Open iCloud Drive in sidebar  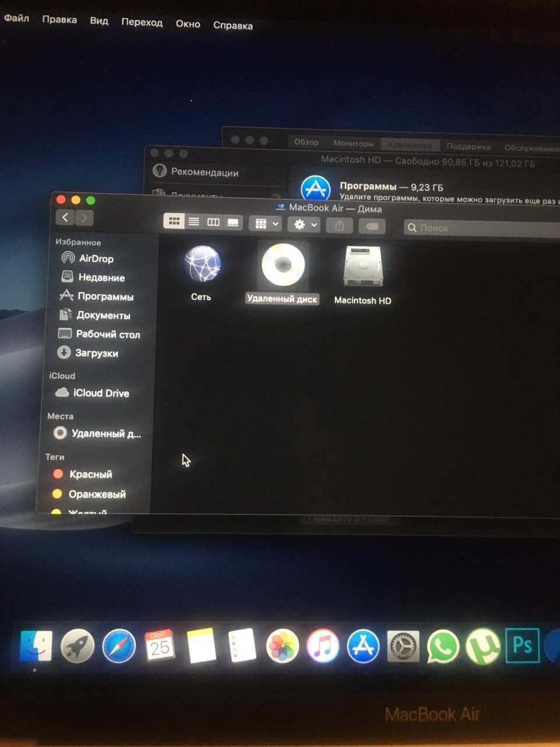point(92,393)
